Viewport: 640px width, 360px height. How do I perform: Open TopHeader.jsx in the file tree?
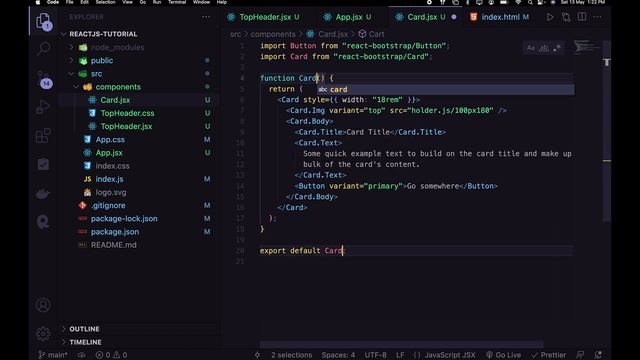(126, 127)
